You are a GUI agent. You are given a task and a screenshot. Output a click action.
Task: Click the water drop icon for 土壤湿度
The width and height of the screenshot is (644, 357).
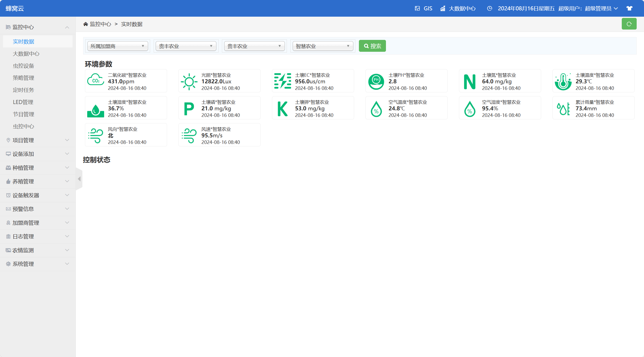(x=96, y=111)
